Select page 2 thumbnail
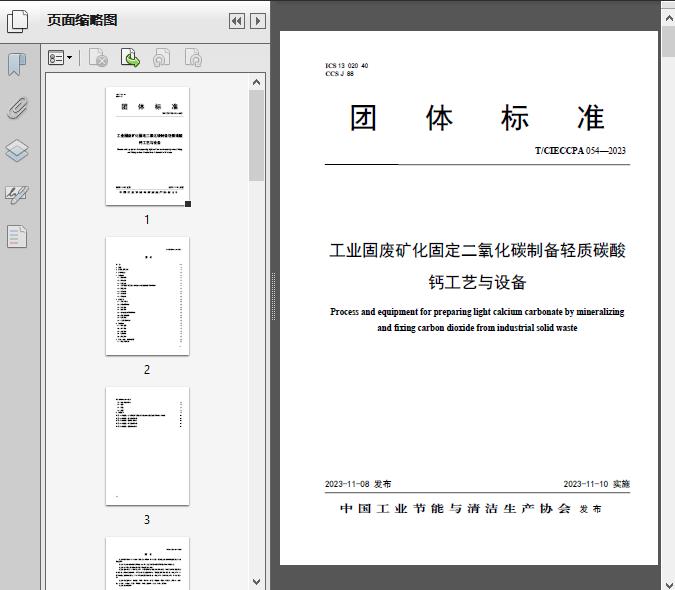 147,296
